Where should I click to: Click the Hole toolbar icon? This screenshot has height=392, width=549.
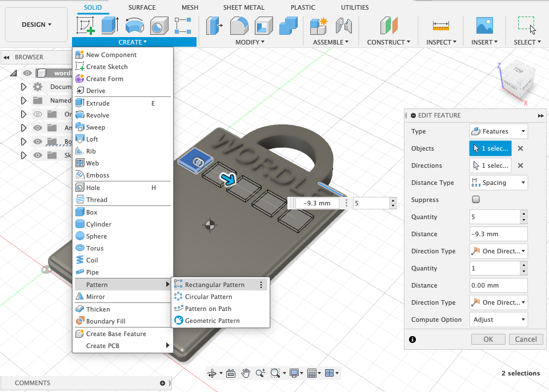pos(159,26)
